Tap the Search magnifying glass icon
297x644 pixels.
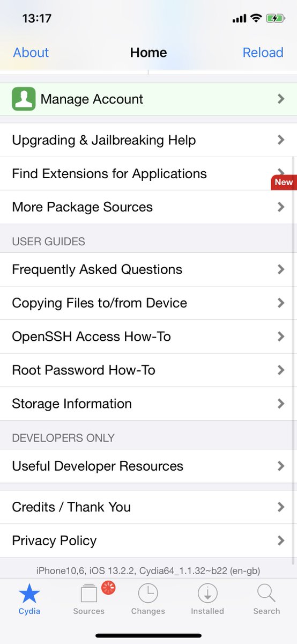pos(266,594)
